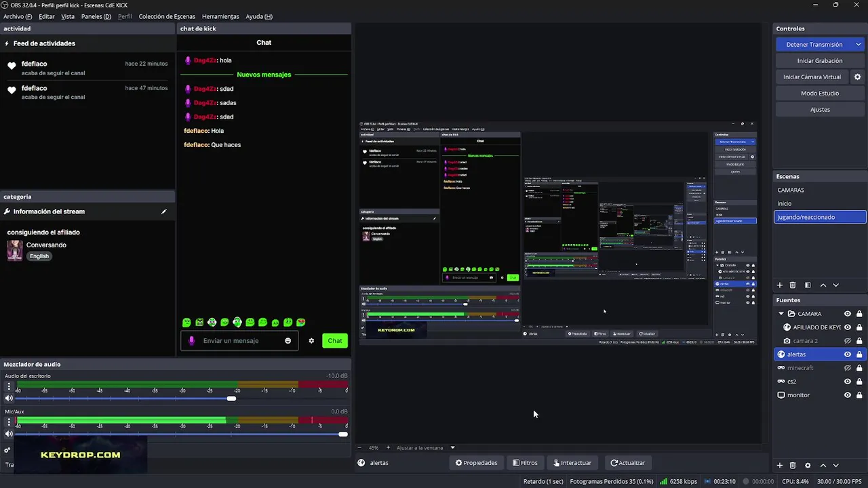
Task: Open source properties gear in Fuentes toolbar
Action: (808, 466)
